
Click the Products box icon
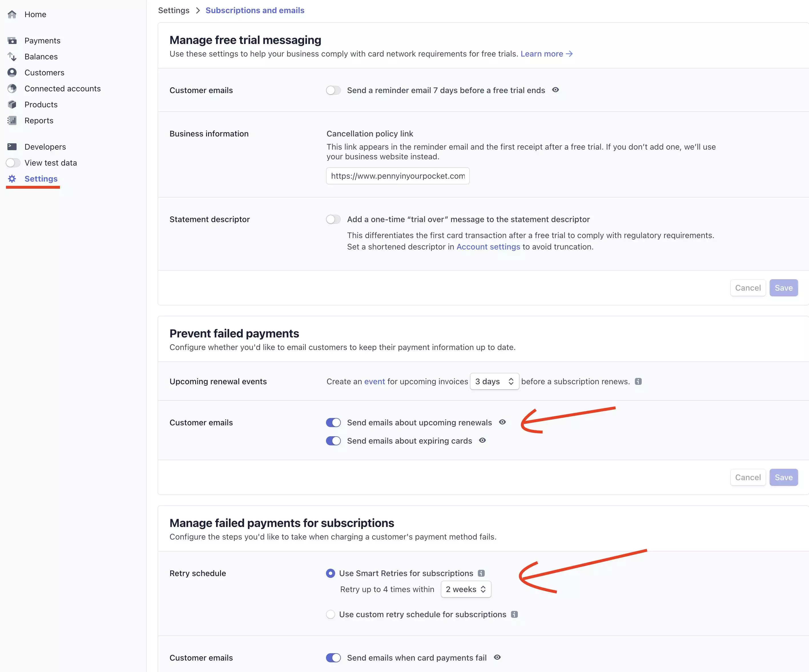click(12, 104)
